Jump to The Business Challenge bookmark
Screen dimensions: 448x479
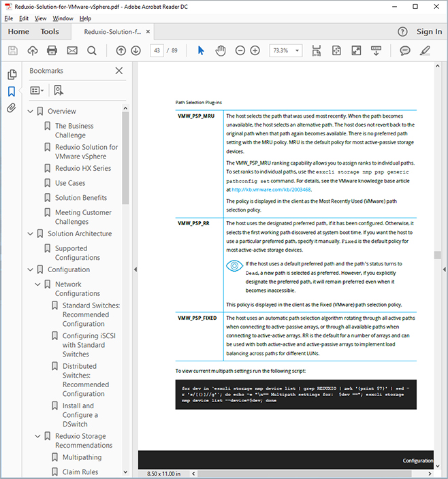click(x=74, y=131)
